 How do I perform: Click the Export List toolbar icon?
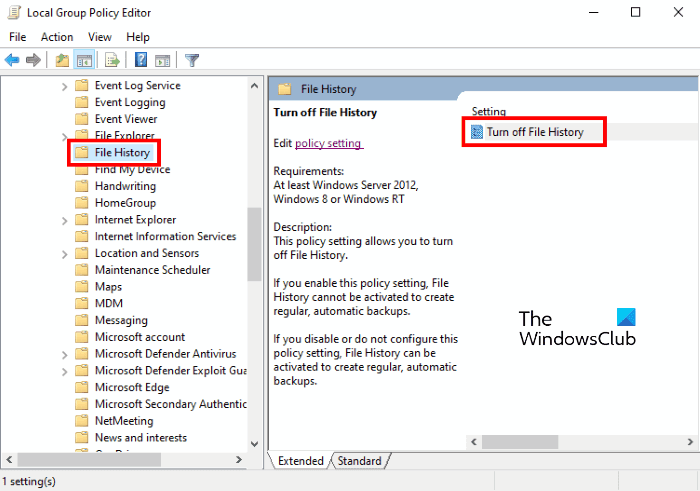112,60
